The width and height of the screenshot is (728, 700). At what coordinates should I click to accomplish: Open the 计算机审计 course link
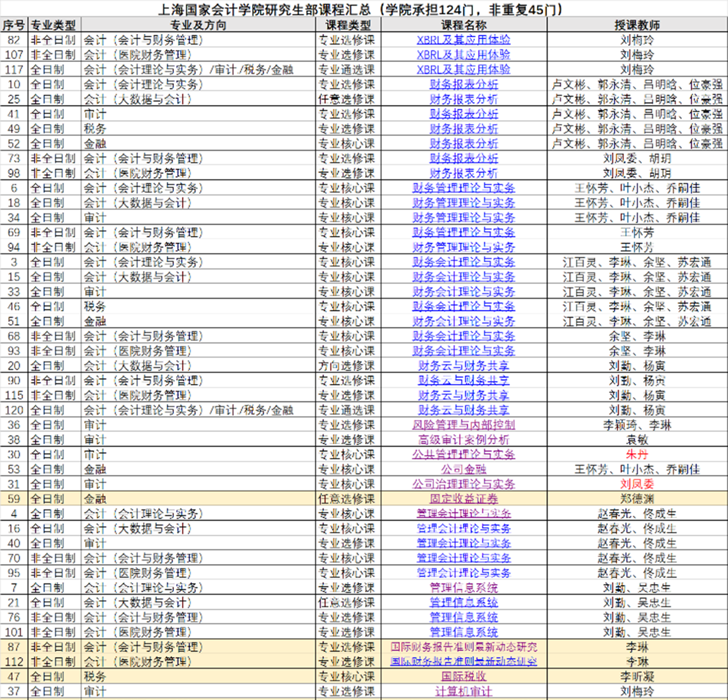click(463, 691)
